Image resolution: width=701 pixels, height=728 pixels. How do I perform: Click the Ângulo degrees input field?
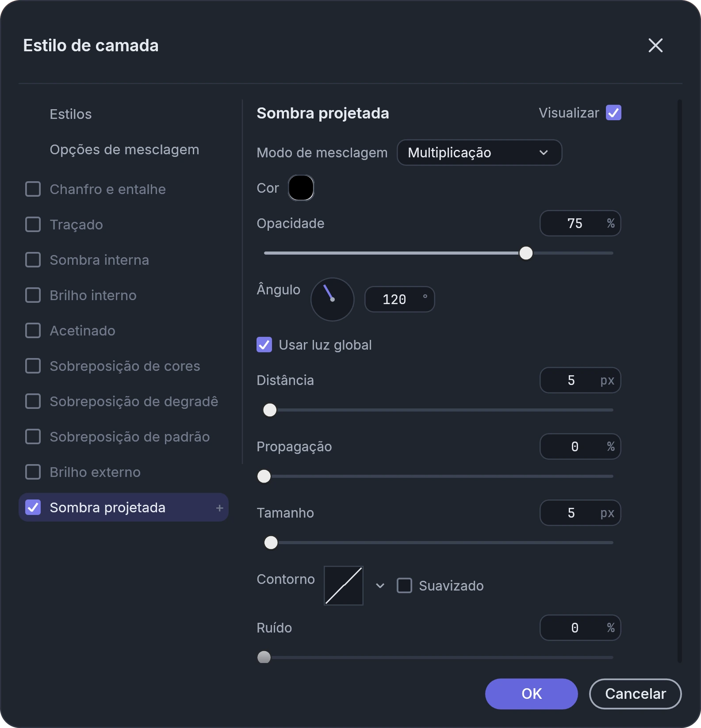[x=400, y=299]
